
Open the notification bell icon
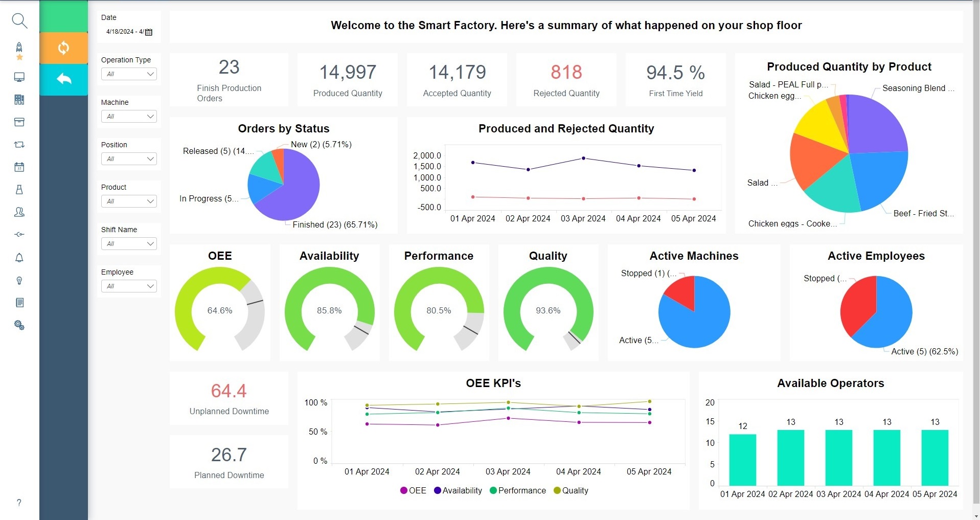coord(19,258)
